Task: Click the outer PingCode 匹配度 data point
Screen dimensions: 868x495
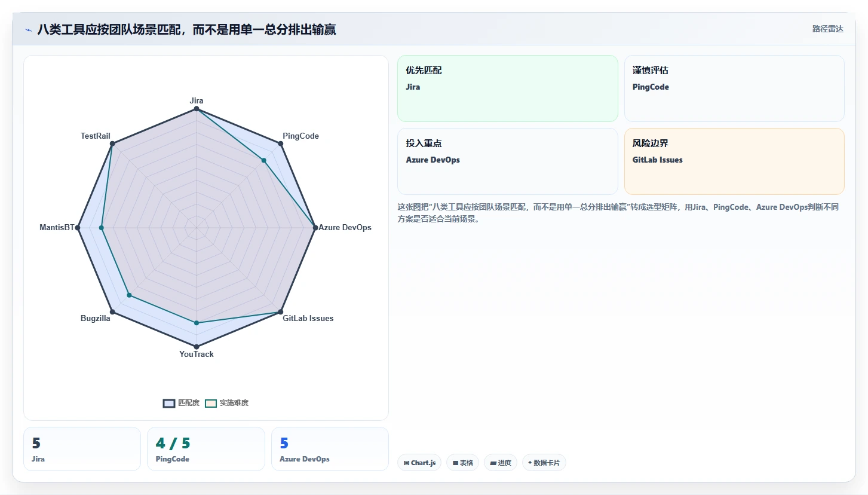Action: (280, 143)
